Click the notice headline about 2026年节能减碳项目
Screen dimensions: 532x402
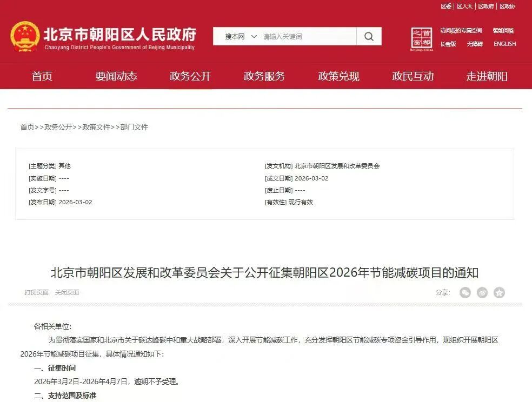point(264,272)
